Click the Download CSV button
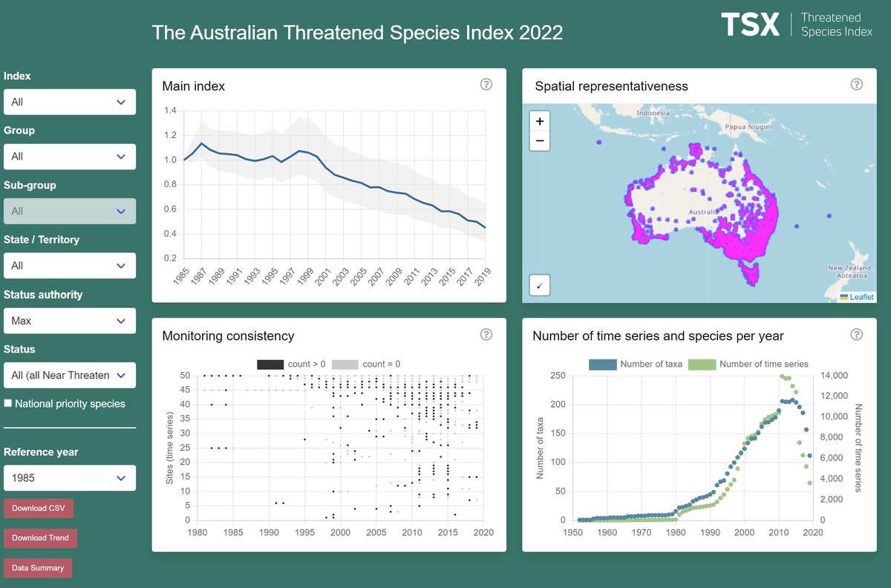This screenshot has height=588, width=891. tap(39, 509)
